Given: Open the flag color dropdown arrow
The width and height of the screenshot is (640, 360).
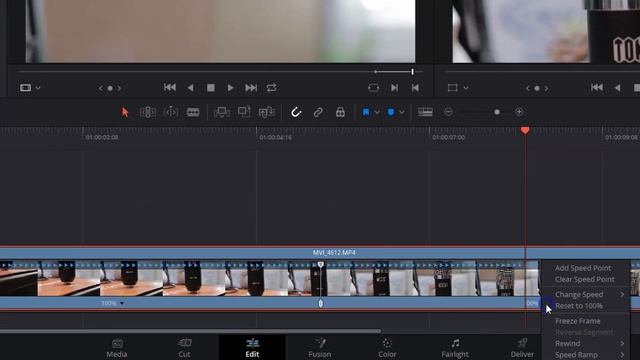Looking at the screenshot, I should (377, 112).
